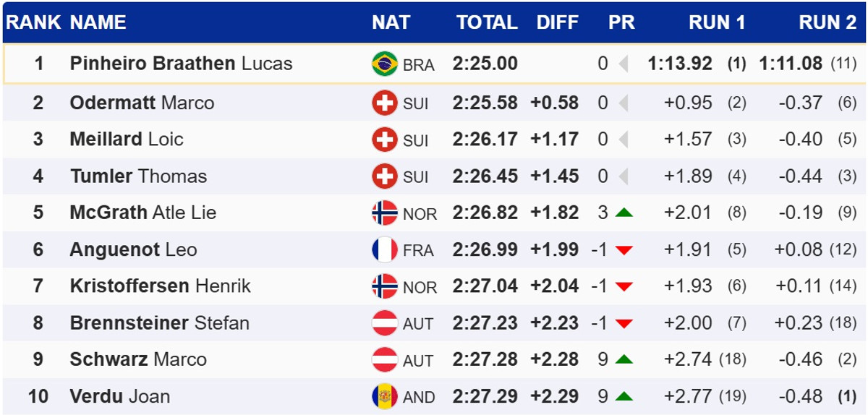Click the Brazil flag icon
The image size is (868, 415).
385,64
